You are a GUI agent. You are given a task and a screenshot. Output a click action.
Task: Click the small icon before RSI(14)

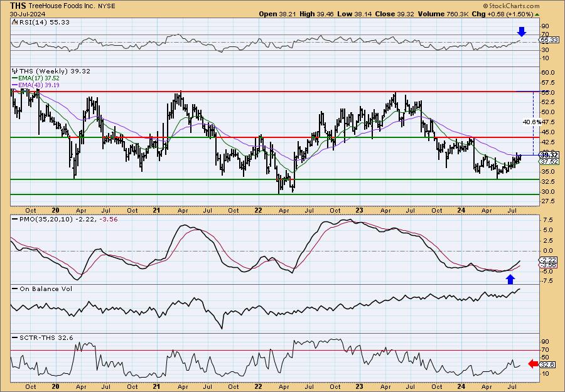tap(14, 22)
